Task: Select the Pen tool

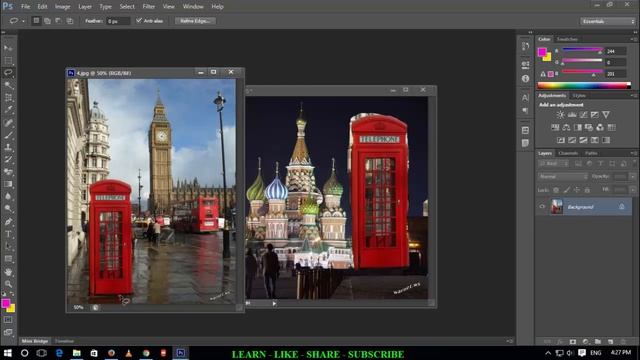Action: coord(8,222)
